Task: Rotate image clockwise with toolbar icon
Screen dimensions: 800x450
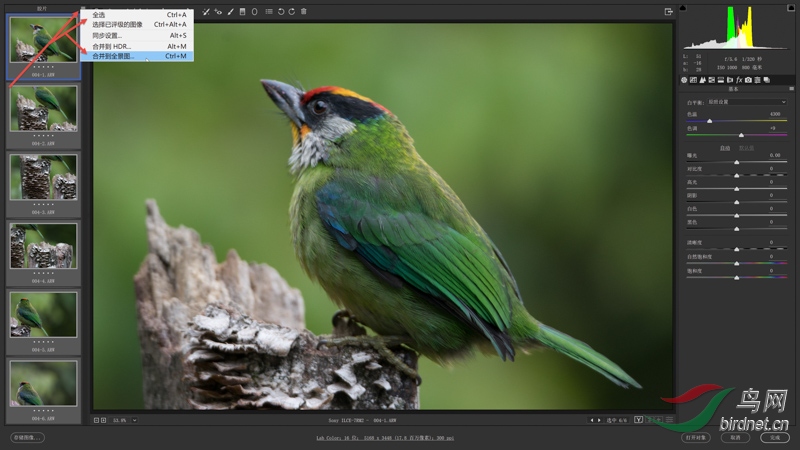Action: 291,12
